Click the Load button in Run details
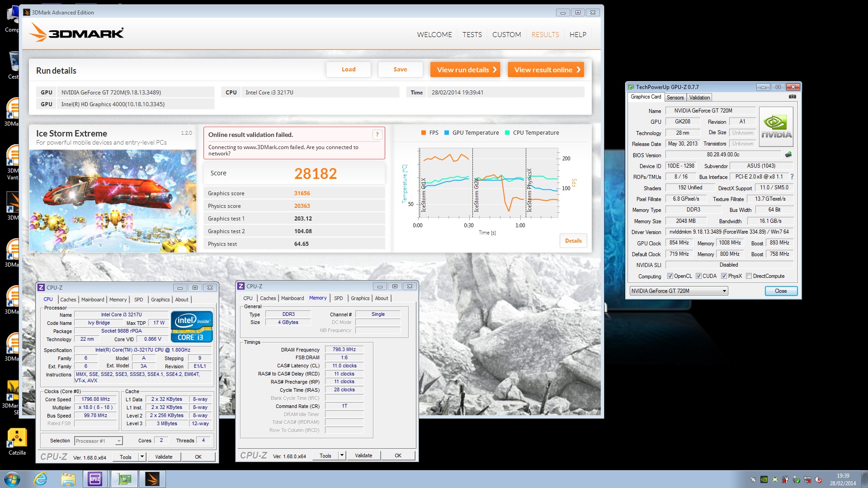This screenshot has height=488, width=868. coord(349,70)
